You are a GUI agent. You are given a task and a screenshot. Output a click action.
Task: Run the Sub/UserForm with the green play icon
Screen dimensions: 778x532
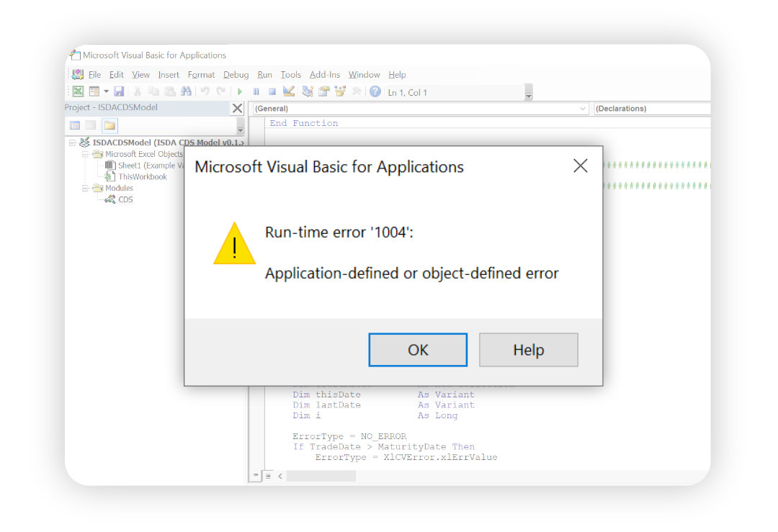point(240,91)
